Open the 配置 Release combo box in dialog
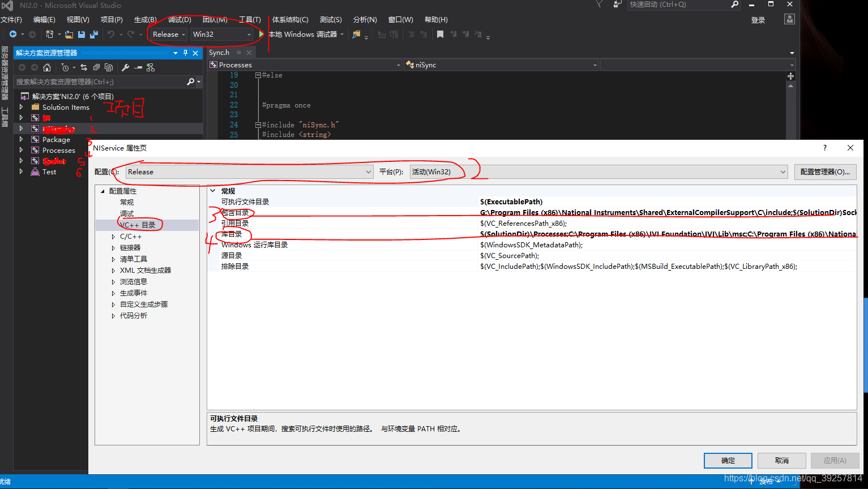The height and width of the screenshot is (489, 868). pos(249,172)
